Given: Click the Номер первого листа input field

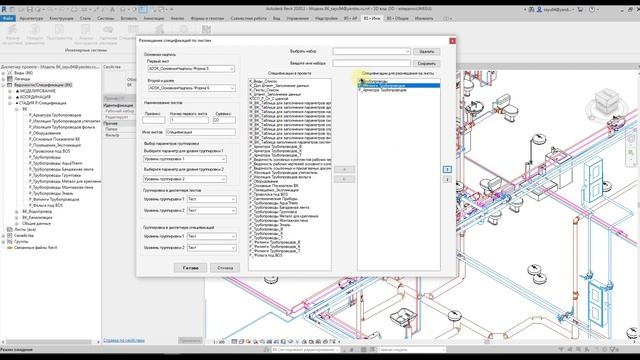Looking at the screenshot, I should tap(189, 120).
